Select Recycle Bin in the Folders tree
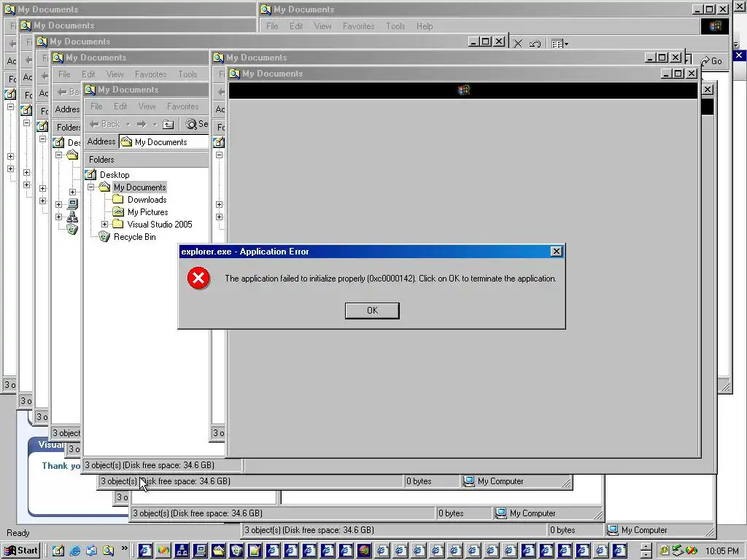747x560 pixels. tap(134, 237)
